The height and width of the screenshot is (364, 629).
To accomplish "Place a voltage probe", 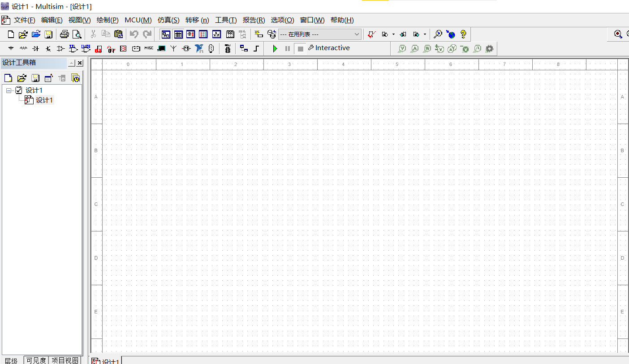I will (402, 48).
